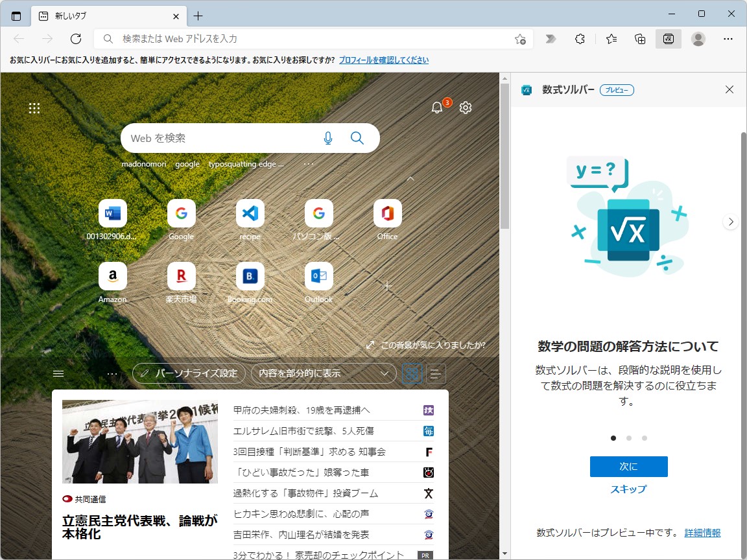
Task: Select the second carousel dot indicator
Action: click(628, 437)
